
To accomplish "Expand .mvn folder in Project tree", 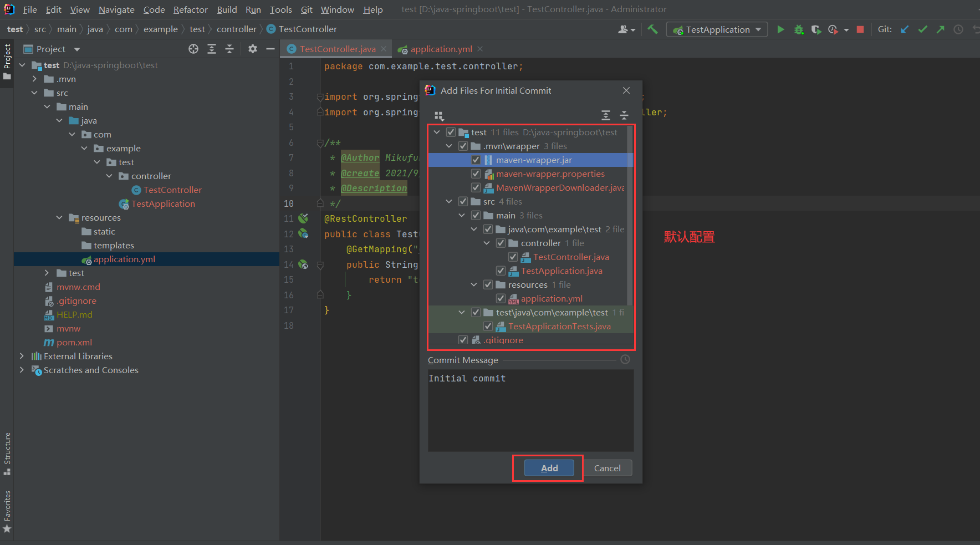I will pyautogui.click(x=34, y=79).
